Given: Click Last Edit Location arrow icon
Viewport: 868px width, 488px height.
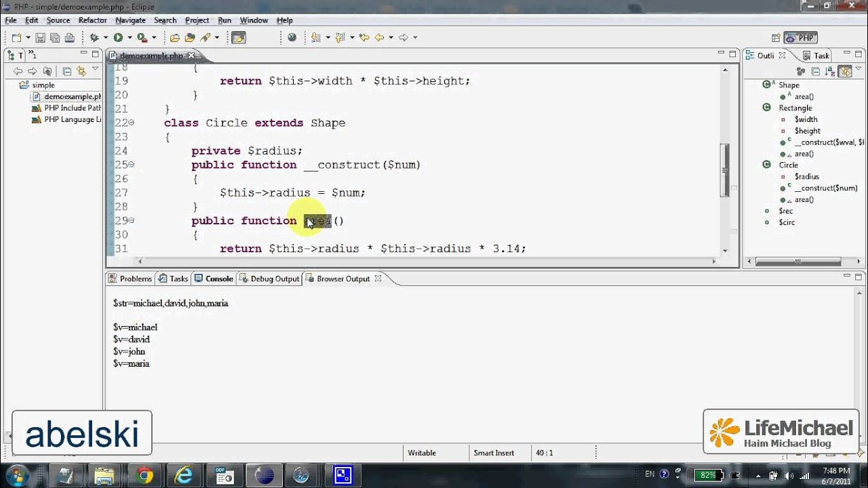Looking at the screenshot, I should 364,38.
